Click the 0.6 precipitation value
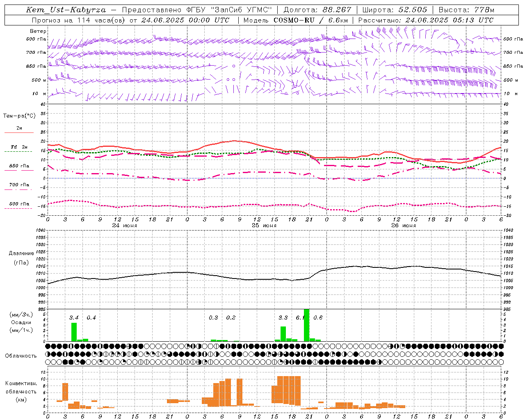 click(318, 317)
